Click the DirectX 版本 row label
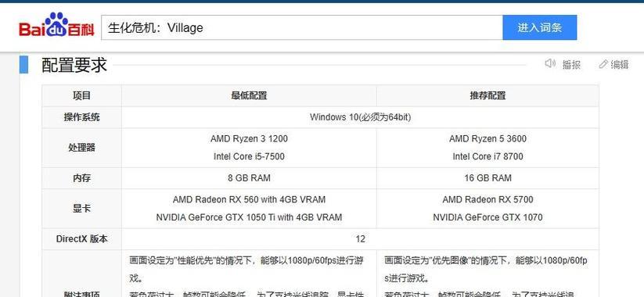The height and width of the screenshot is (297, 644). [81, 238]
